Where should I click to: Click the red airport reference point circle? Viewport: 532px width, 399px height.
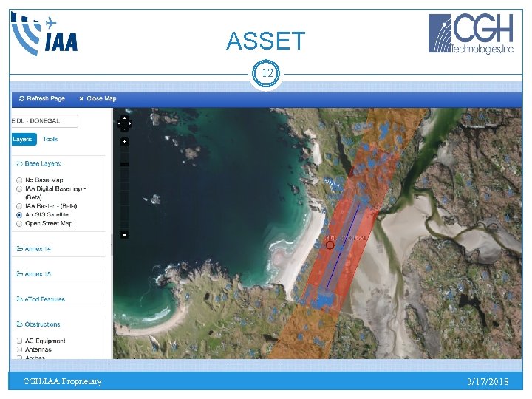coord(330,245)
